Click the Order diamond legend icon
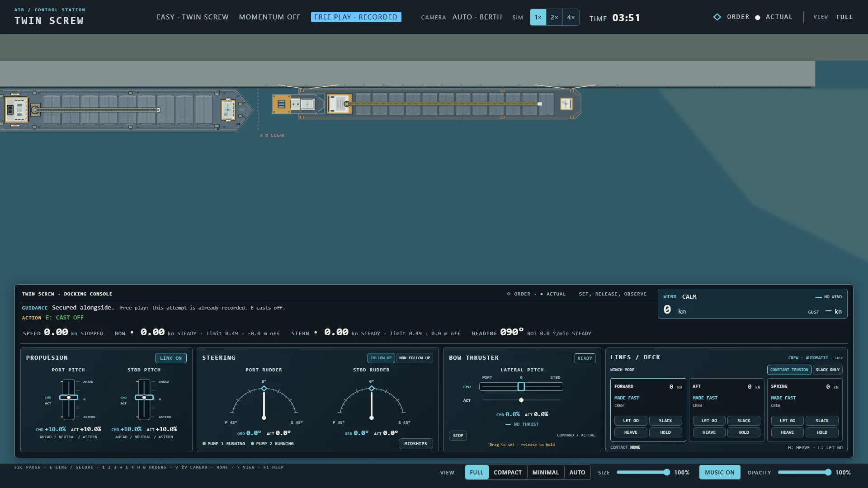The image size is (868, 488). pyautogui.click(x=717, y=17)
